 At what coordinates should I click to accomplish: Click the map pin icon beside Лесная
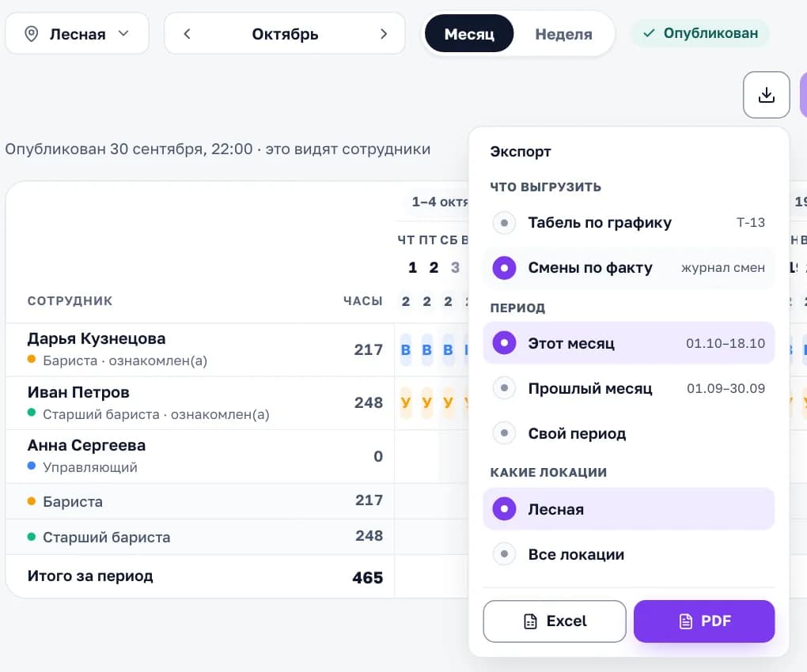tap(32, 34)
